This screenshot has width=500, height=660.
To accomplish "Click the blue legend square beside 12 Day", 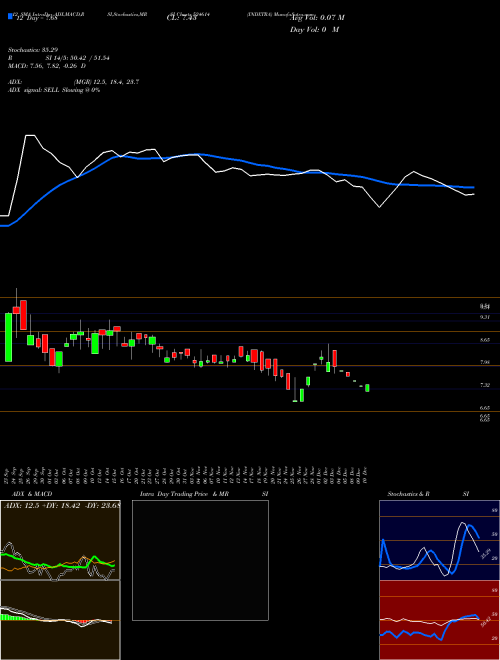I will coord(11,17).
